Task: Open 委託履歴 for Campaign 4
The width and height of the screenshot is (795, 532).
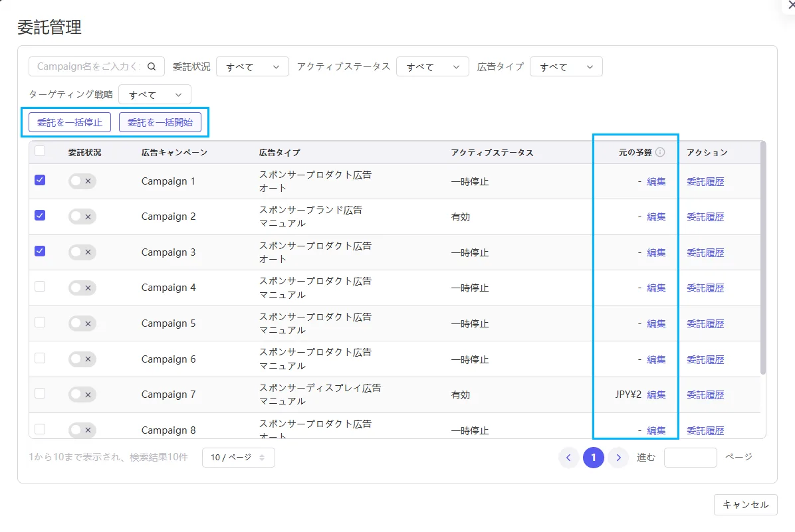Action: coord(705,288)
